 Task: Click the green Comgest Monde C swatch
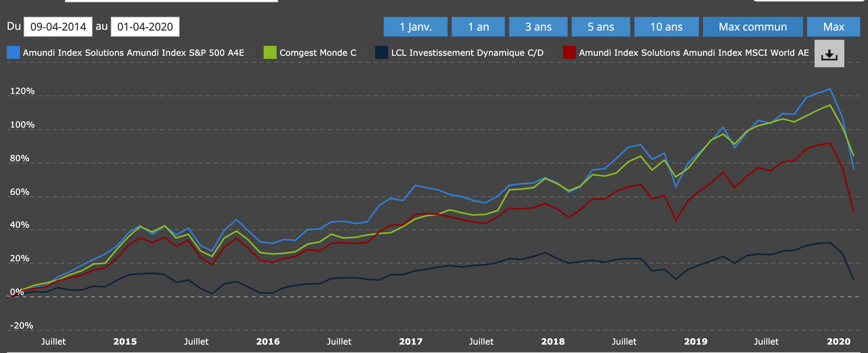coord(270,53)
